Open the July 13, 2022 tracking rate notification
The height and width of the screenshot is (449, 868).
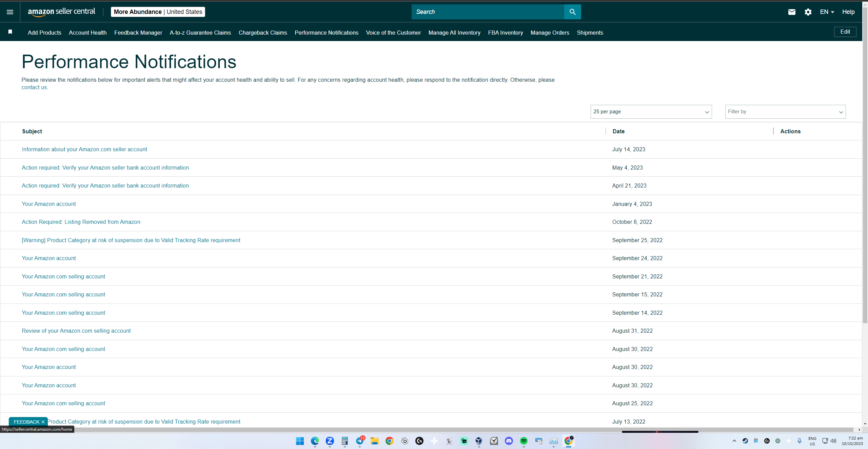[144, 422]
